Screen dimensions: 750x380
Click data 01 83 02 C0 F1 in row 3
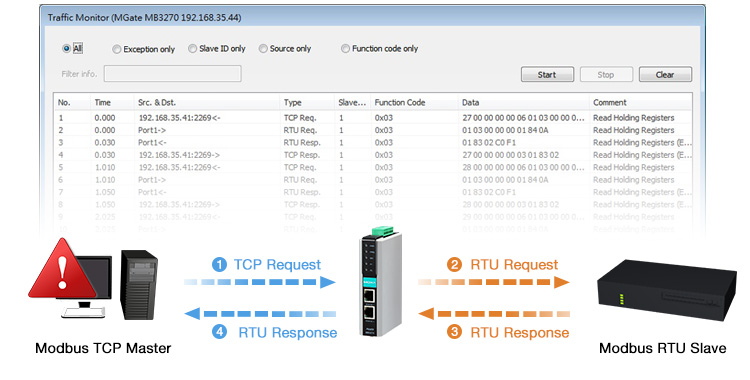[489, 143]
